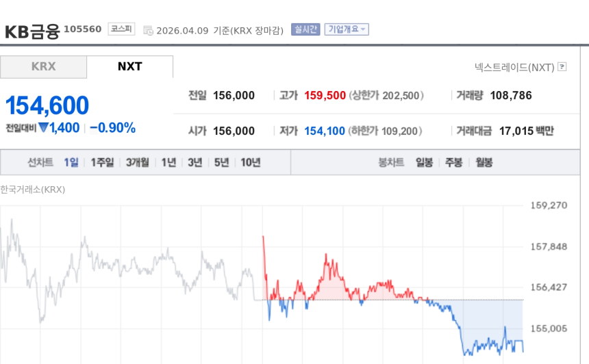The width and height of the screenshot is (589, 364).
Task: Click the NXT help question-mark icon
Action: pos(562,67)
